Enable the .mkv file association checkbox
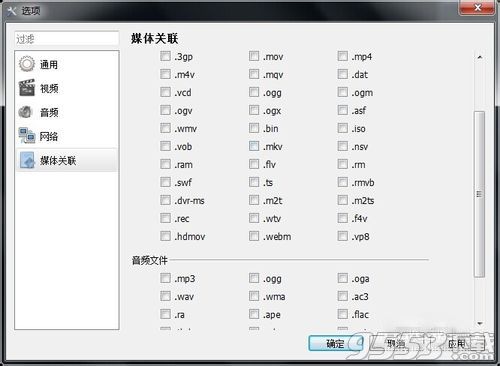The width and height of the screenshot is (500, 366). tap(254, 146)
